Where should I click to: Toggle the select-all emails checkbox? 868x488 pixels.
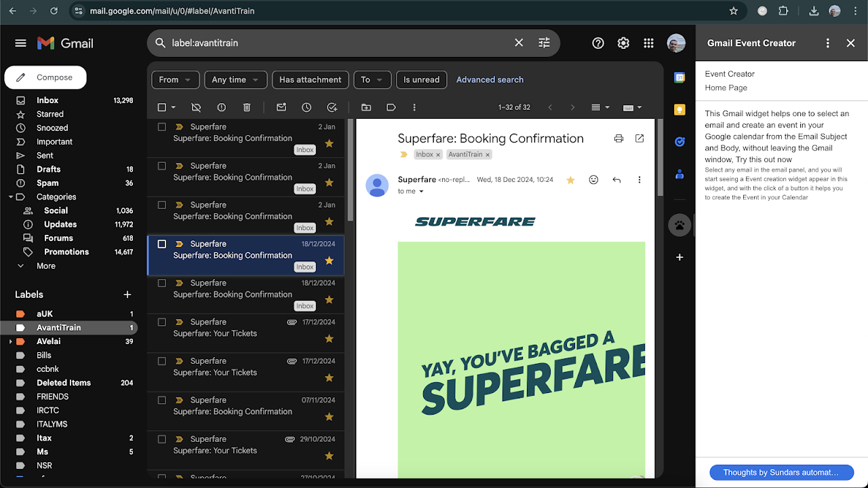click(162, 107)
